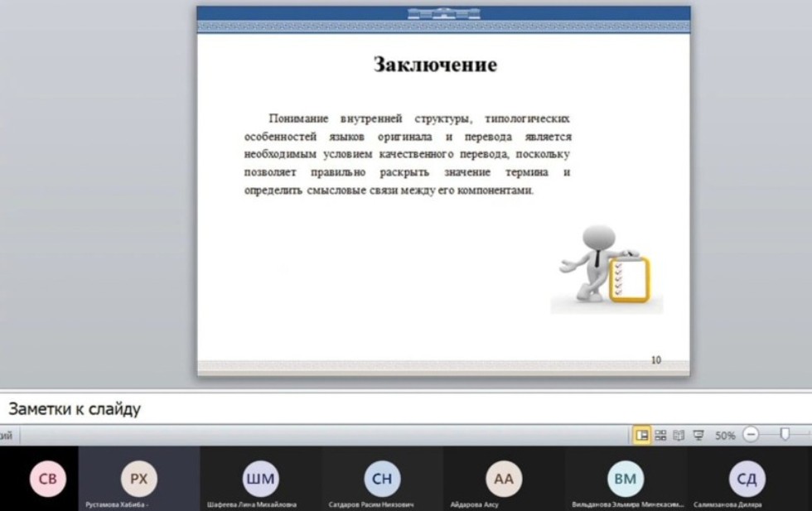The width and height of the screenshot is (812, 511).
Task: Click Рустамова Хабиба participant circle
Action: pyautogui.click(x=138, y=479)
